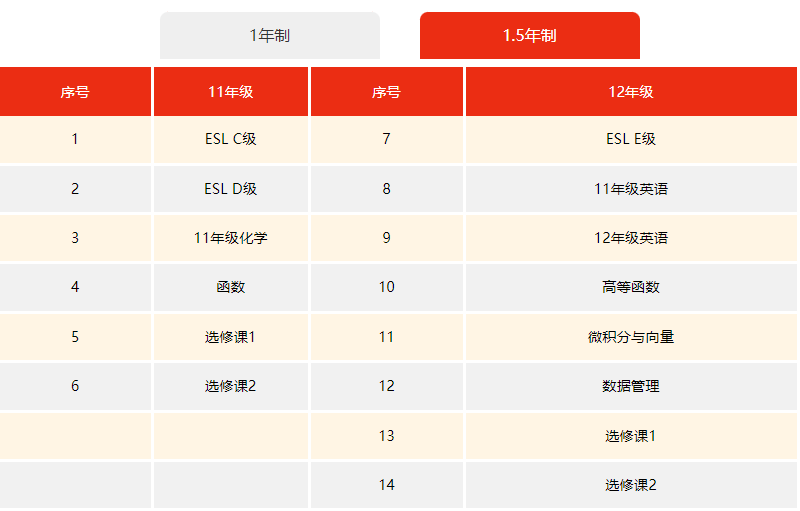This screenshot has width=800, height=511.
Task: Select the ESL C级 course cell
Action: coord(231,139)
